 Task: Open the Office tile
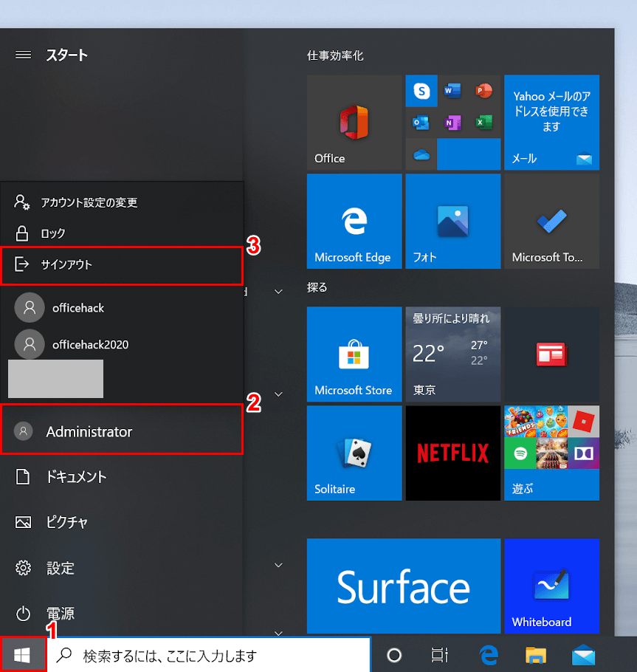pos(354,123)
